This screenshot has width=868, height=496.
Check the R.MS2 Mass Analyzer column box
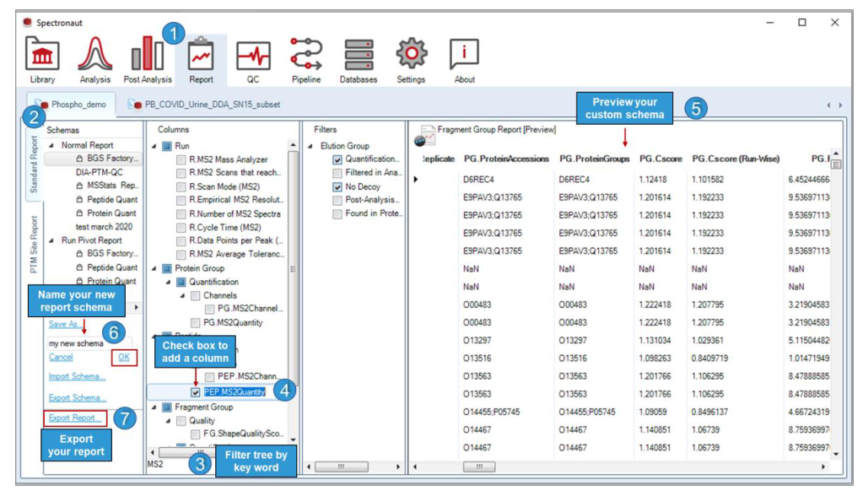coord(181,160)
